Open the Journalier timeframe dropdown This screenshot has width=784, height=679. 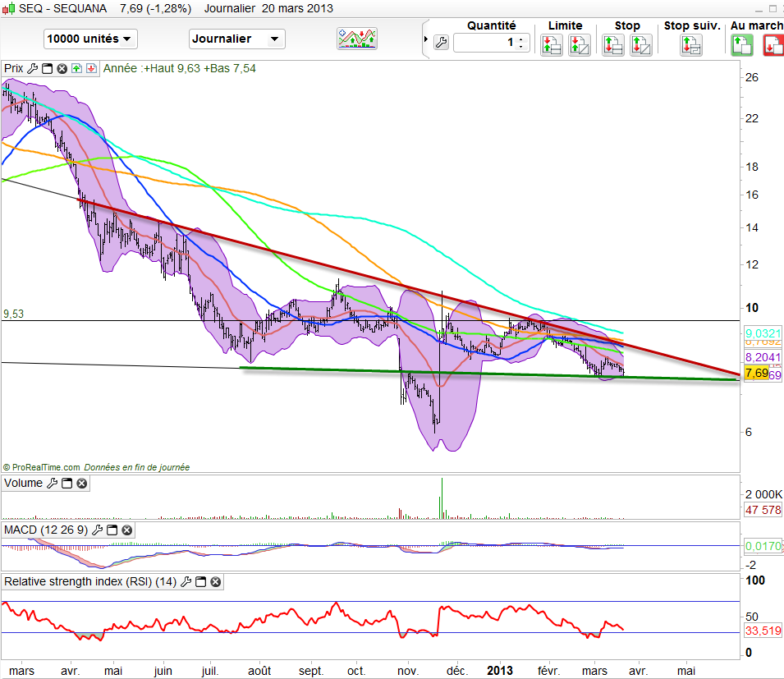[237, 39]
